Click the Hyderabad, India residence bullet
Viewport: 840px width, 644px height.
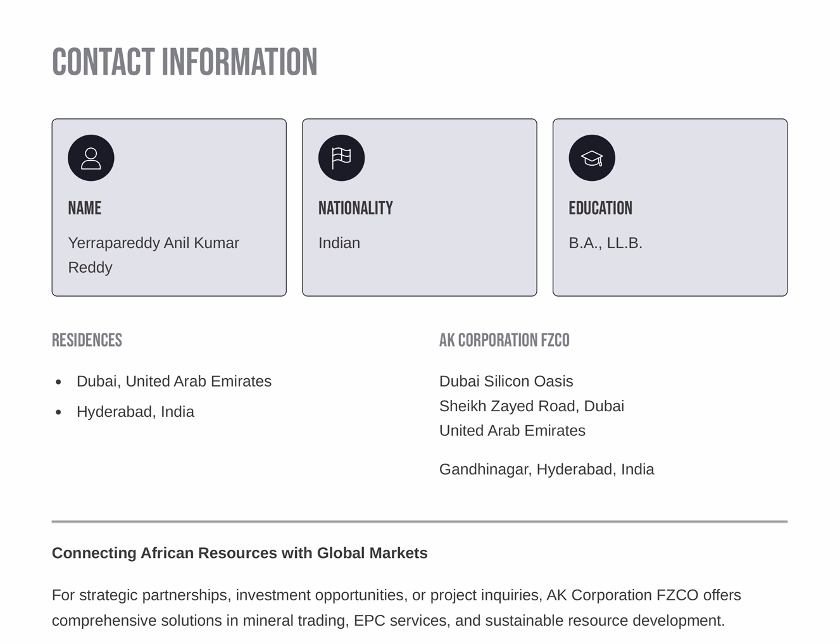[x=135, y=412]
